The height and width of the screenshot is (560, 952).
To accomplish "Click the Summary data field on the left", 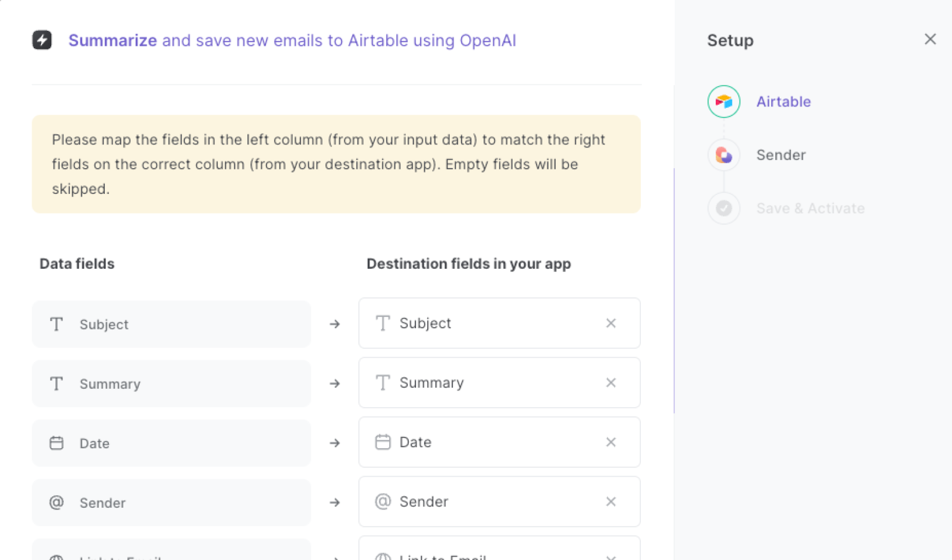I will click(x=171, y=383).
